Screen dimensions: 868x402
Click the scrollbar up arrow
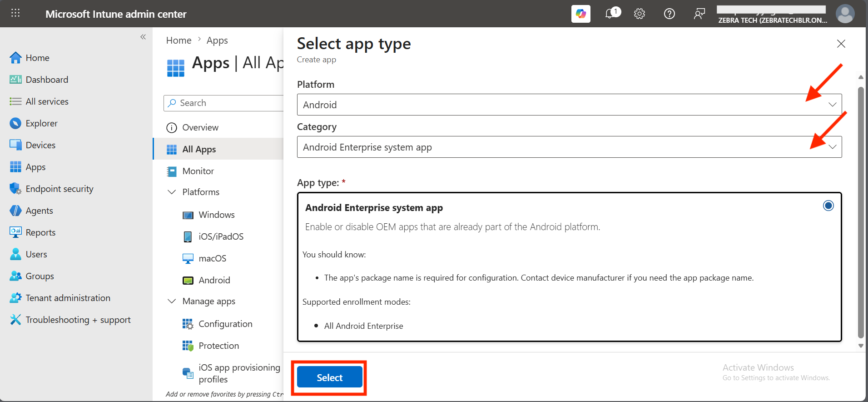pyautogui.click(x=861, y=77)
